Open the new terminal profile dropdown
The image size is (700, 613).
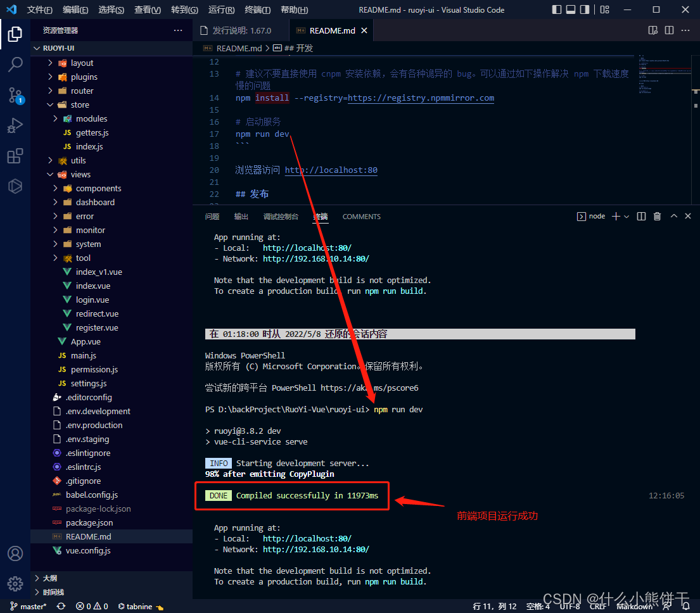627,217
